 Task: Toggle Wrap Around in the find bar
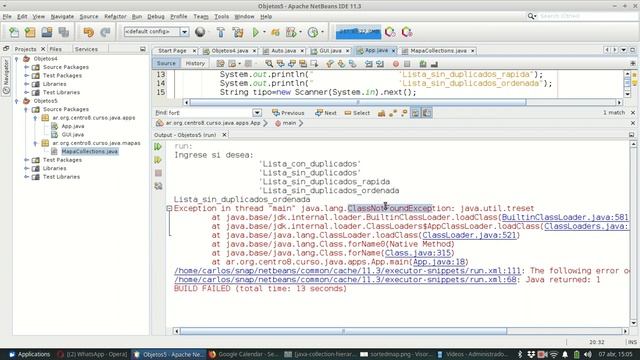click(x=427, y=113)
